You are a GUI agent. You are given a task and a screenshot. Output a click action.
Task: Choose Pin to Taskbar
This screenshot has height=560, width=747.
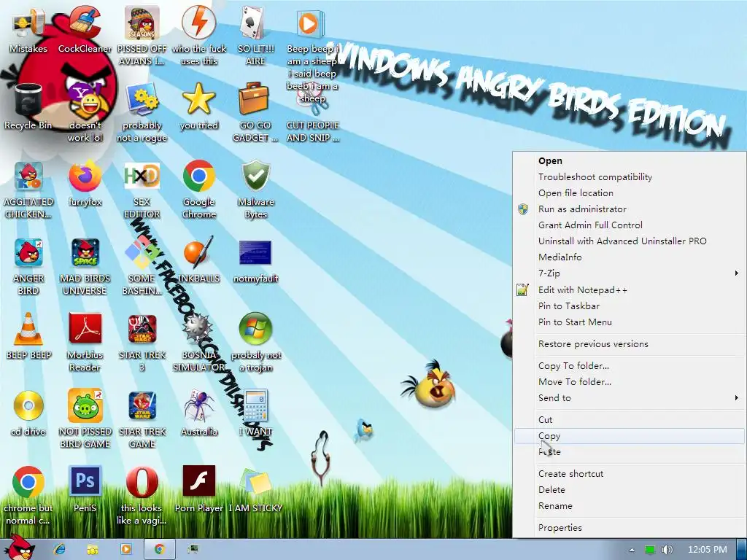[628, 306]
